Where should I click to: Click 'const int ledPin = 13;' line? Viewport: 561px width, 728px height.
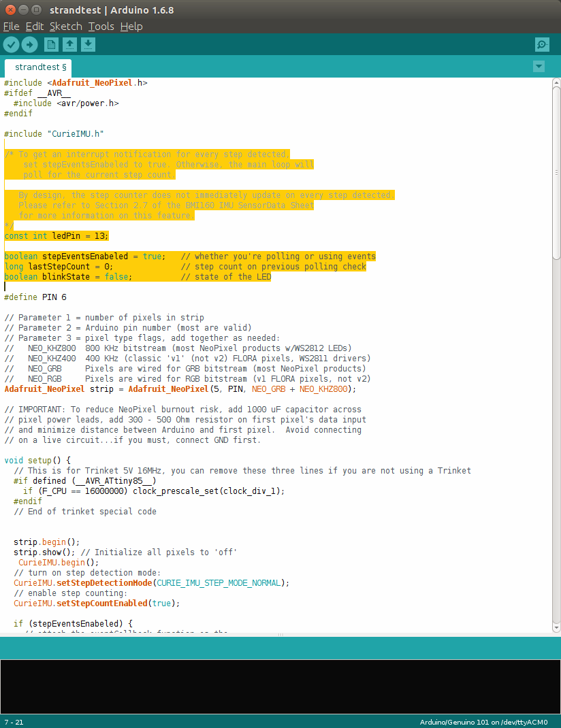pyautogui.click(x=57, y=236)
